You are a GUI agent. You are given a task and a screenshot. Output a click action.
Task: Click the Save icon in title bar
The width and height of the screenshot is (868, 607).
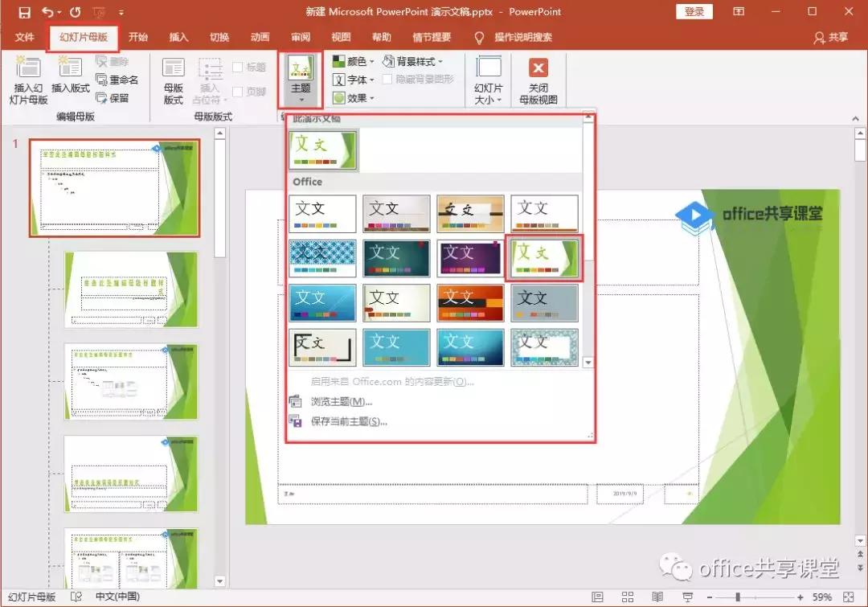pyautogui.click(x=24, y=12)
